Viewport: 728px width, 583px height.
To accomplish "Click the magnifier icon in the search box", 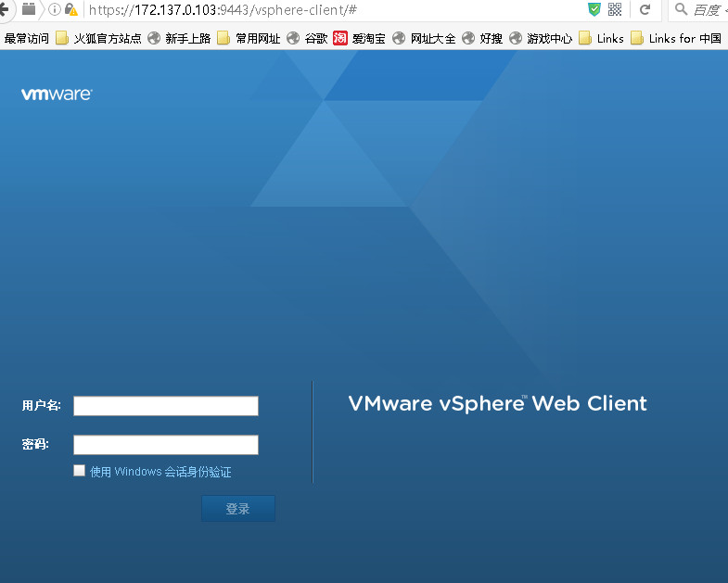I will (x=681, y=9).
